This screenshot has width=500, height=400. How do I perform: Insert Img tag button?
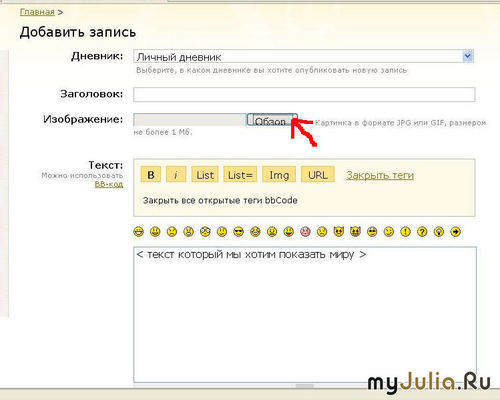(x=279, y=175)
